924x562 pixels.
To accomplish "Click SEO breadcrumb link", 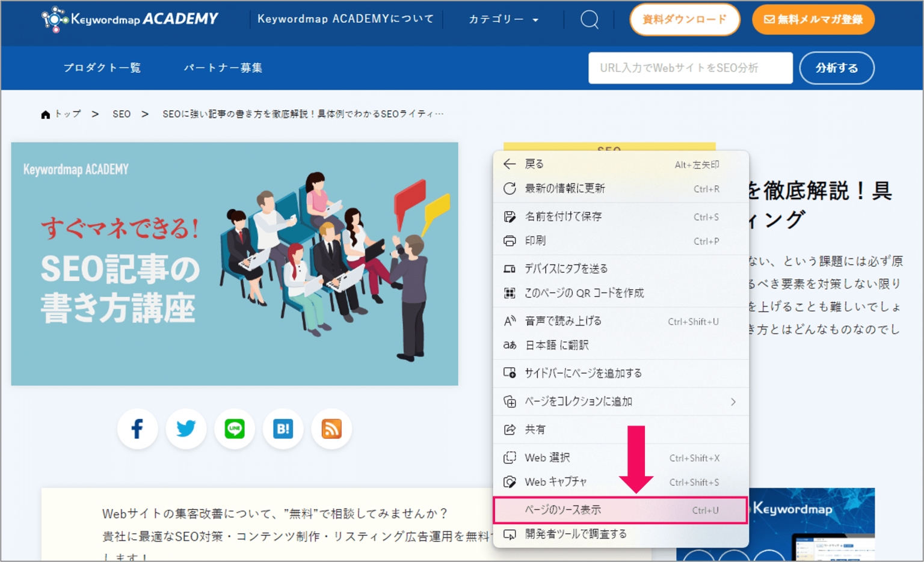I will (x=122, y=114).
